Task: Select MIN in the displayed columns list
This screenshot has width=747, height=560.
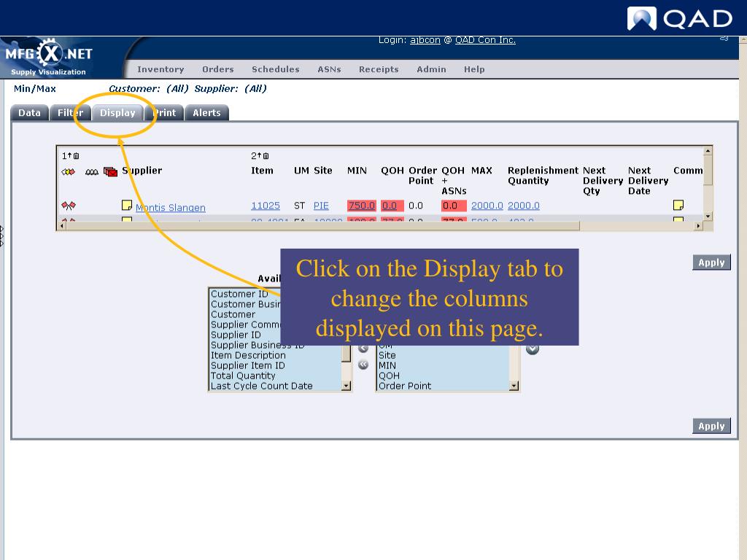Action: pos(387,366)
